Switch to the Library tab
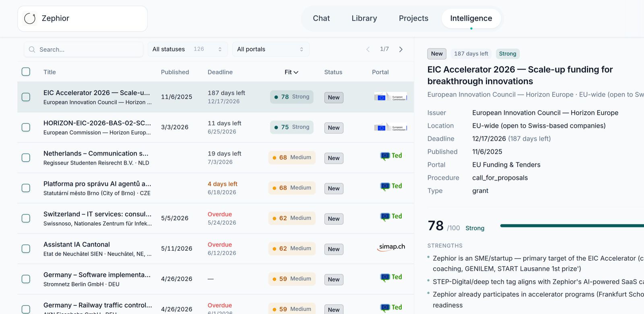Viewport: 644px width, 314px height. (x=364, y=18)
